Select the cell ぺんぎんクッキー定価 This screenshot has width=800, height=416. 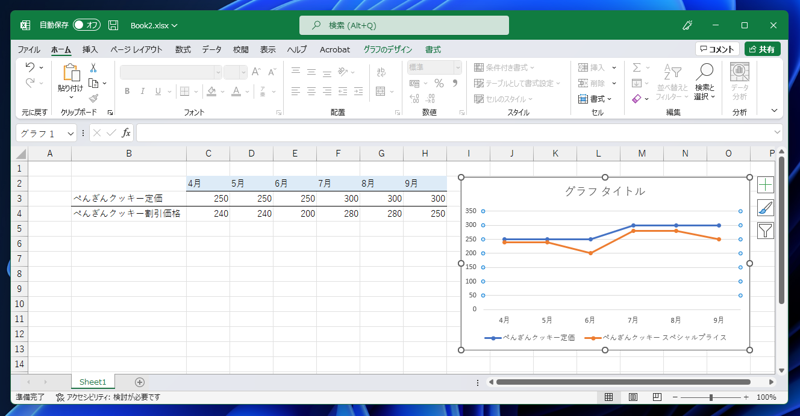click(129, 199)
